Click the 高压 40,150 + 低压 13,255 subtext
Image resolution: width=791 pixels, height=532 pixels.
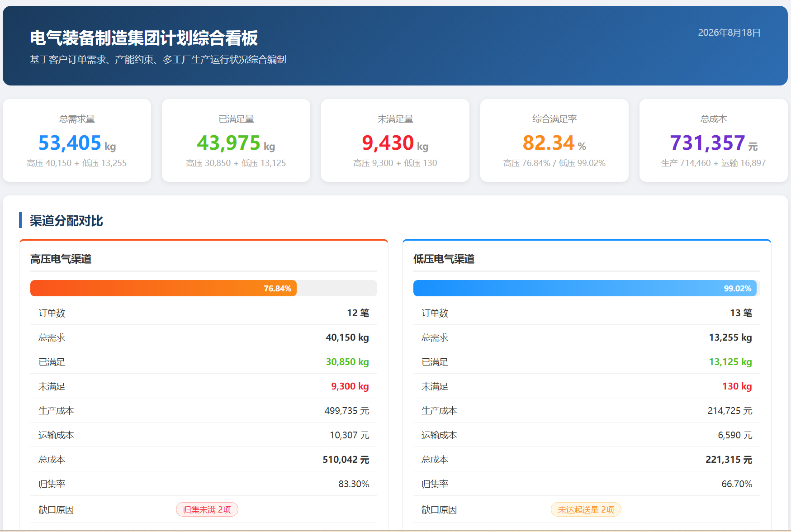pyautogui.click(x=77, y=163)
